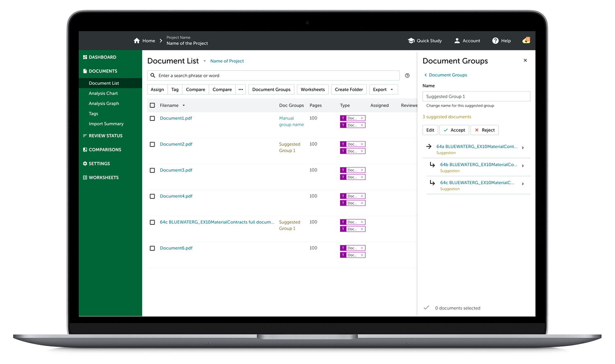Close the Document Groups panel

[x=525, y=61]
